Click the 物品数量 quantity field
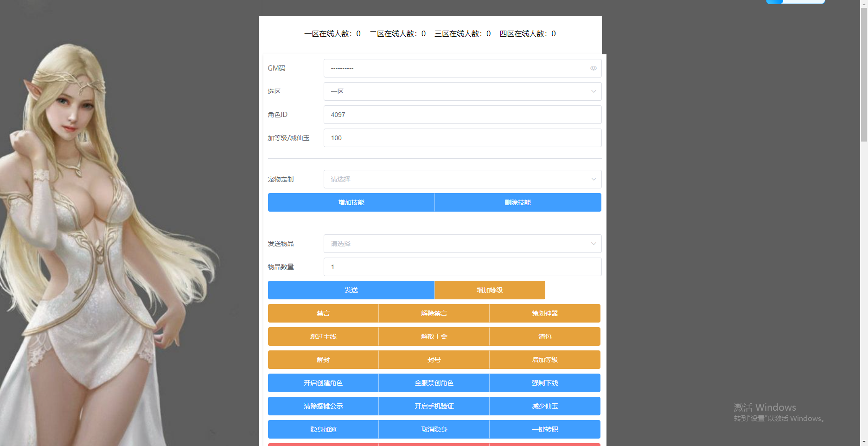The height and width of the screenshot is (446, 868). tap(462, 267)
